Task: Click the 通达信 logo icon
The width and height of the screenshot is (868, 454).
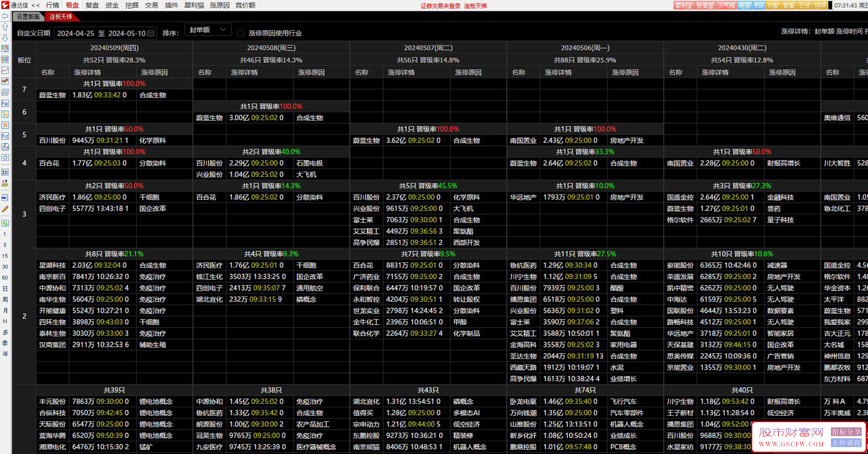Action: coord(5,5)
